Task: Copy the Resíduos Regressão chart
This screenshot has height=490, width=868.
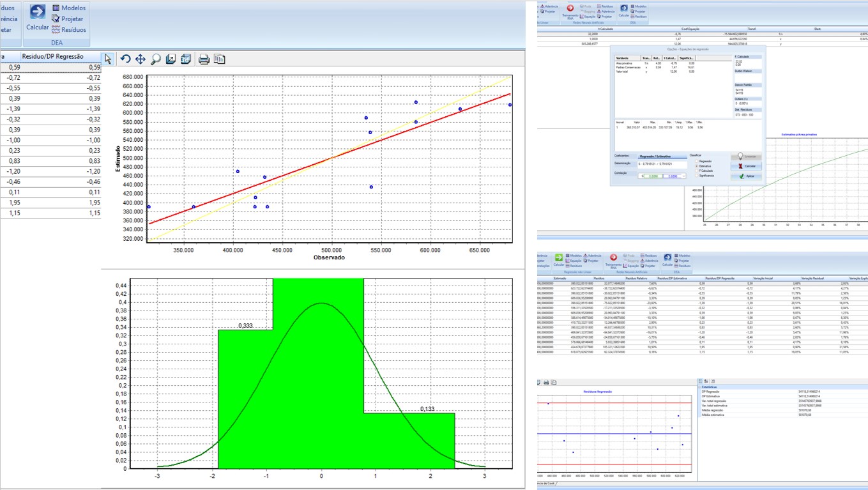Action: (554, 383)
